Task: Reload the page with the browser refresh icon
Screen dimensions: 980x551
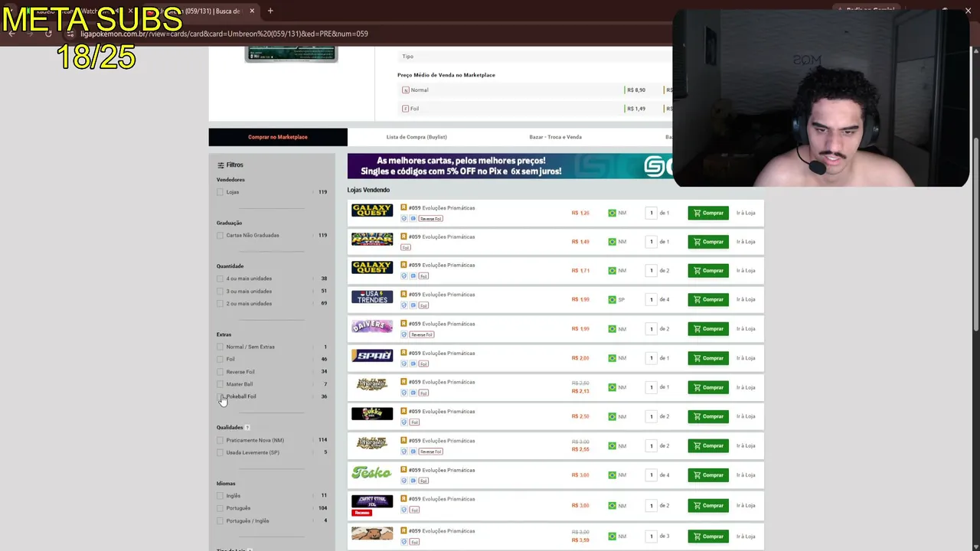Action: (x=48, y=34)
